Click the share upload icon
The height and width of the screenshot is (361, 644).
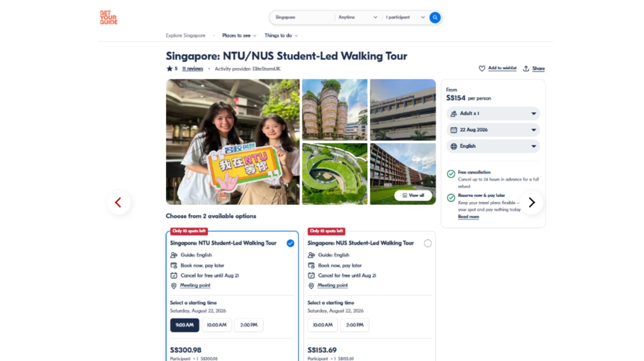[x=526, y=68]
